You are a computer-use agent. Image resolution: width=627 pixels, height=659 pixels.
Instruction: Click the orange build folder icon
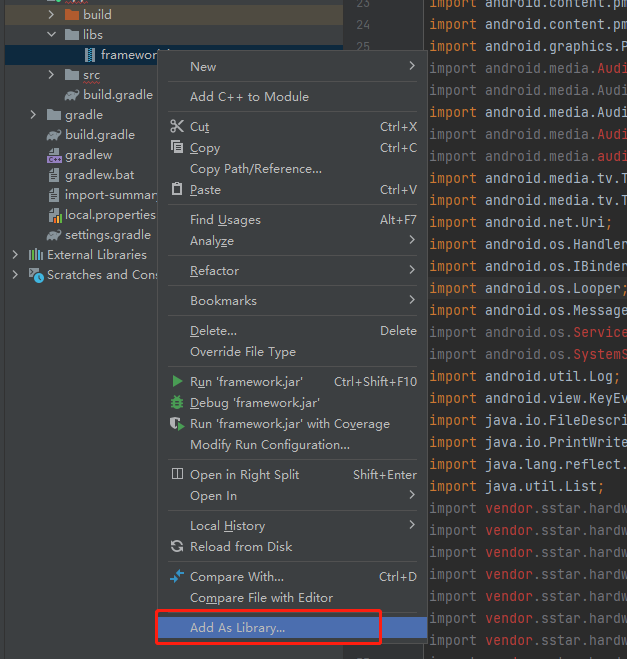point(72,15)
